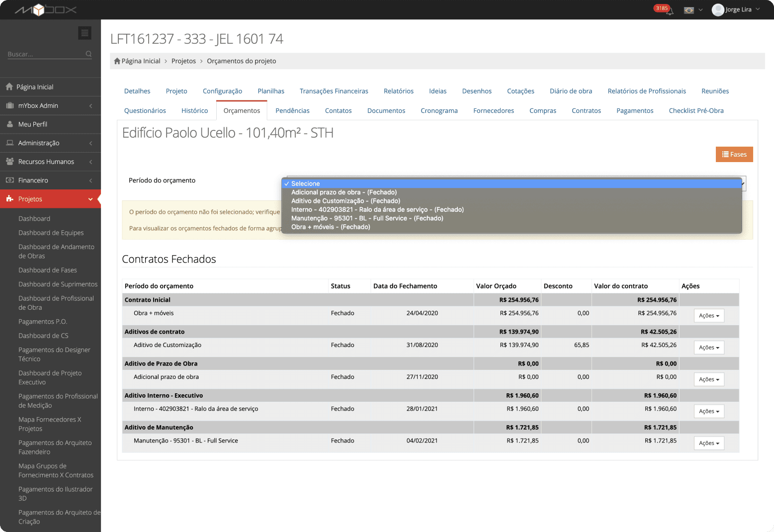Click the Jorge Lira user avatar
774x532 pixels.
pyautogui.click(x=718, y=10)
